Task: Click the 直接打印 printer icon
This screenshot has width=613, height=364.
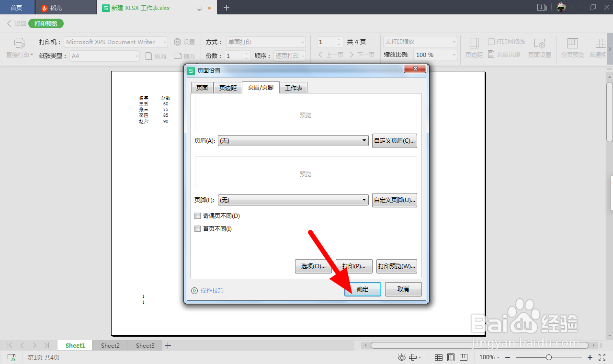Action: click(x=19, y=42)
